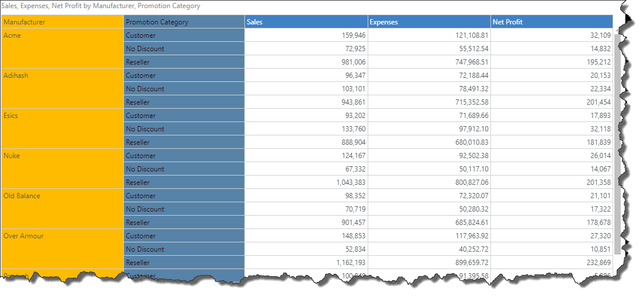644x297 pixels.
Task: Click the Net Profit value 17,322
Action: coord(551,209)
